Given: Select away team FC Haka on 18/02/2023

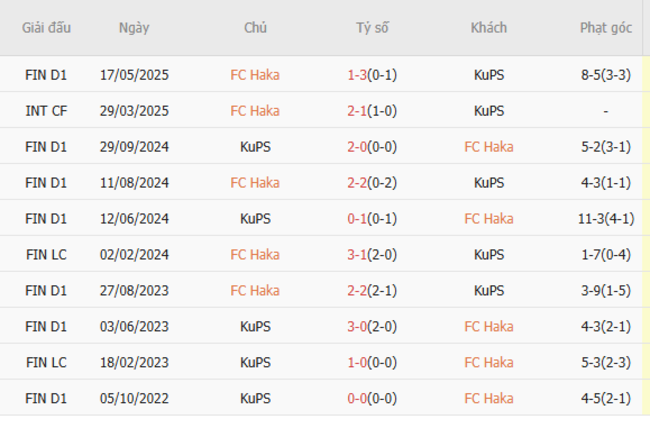Looking at the screenshot, I should [x=489, y=363].
